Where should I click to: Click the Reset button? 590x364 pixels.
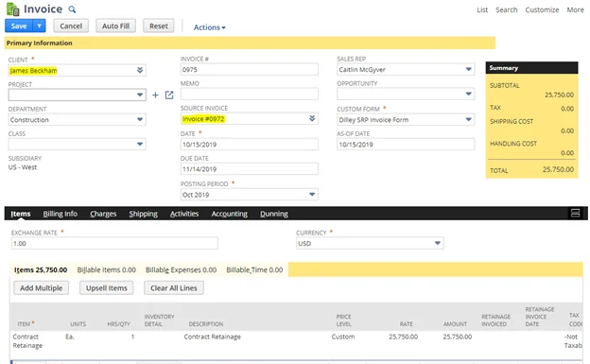click(x=159, y=26)
